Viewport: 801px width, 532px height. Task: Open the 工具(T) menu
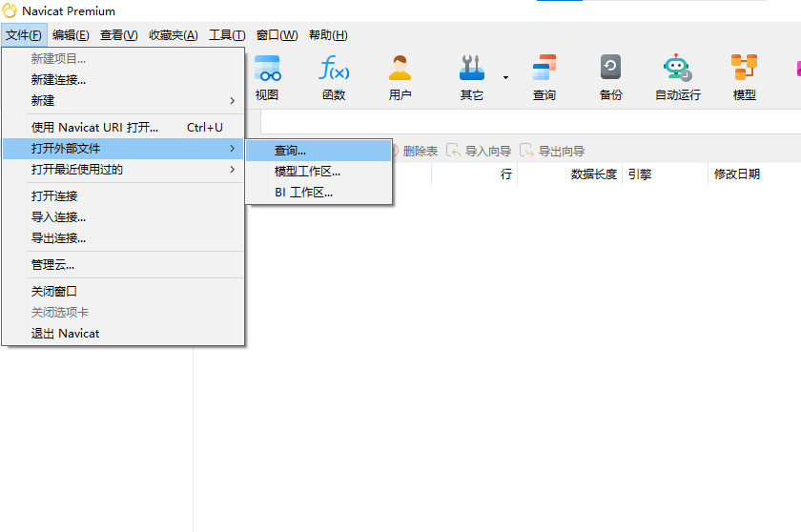click(227, 34)
